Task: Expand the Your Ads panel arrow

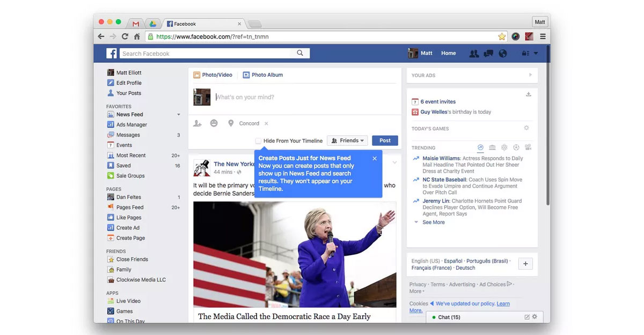Action: point(530,75)
